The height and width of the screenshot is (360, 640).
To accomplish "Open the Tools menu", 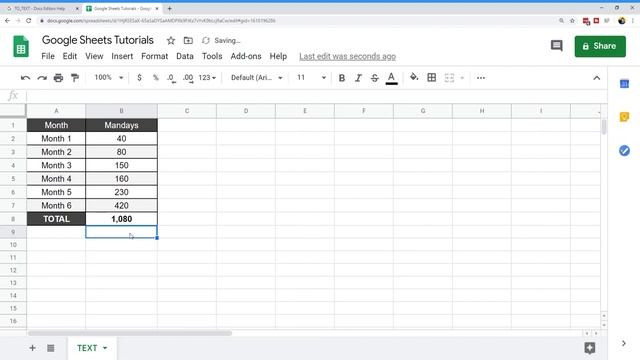I will [x=212, y=56].
